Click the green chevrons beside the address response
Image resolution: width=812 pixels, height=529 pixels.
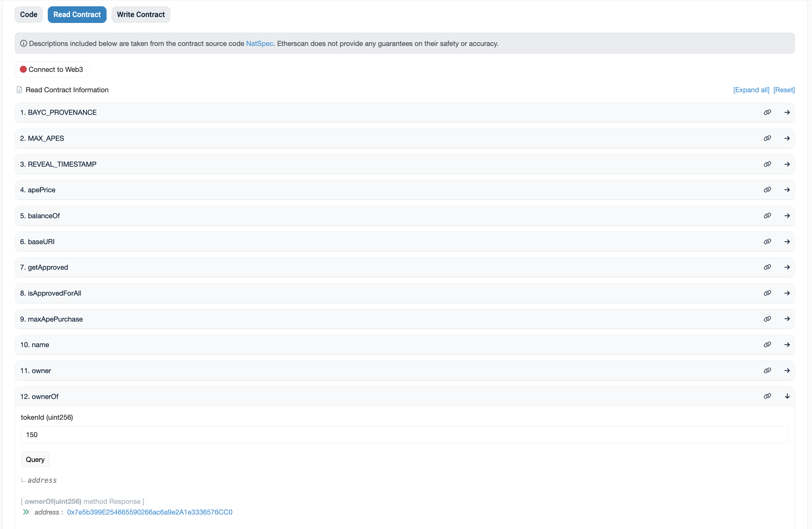26,512
